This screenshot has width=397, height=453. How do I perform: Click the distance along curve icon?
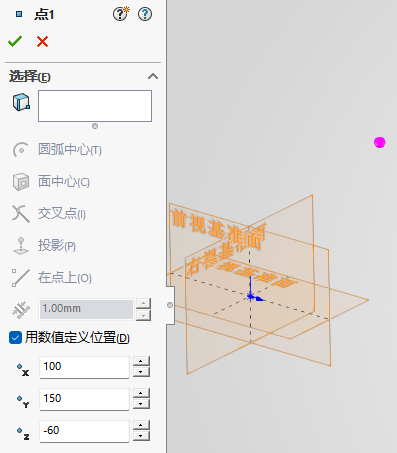point(21,309)
